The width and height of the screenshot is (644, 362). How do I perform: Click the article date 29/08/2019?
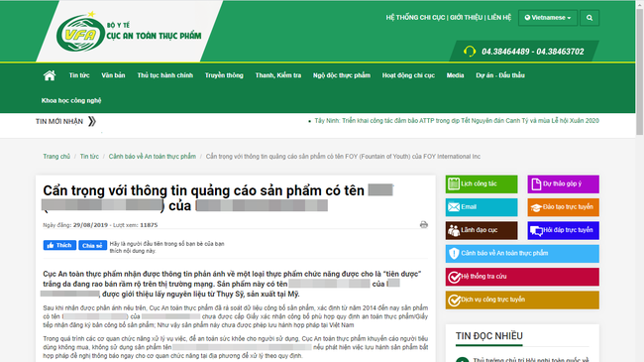pos(90,225)
